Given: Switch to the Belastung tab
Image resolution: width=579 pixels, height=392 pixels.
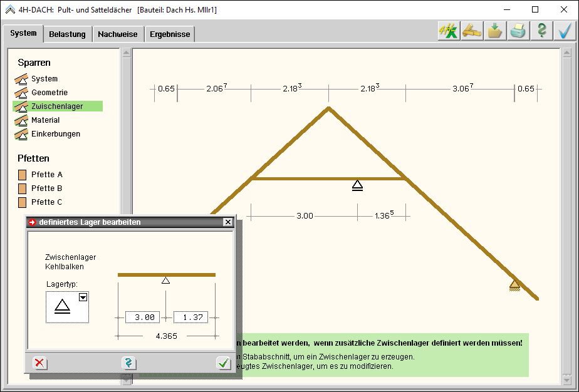Looking at the screenshot, I should 68,34.
